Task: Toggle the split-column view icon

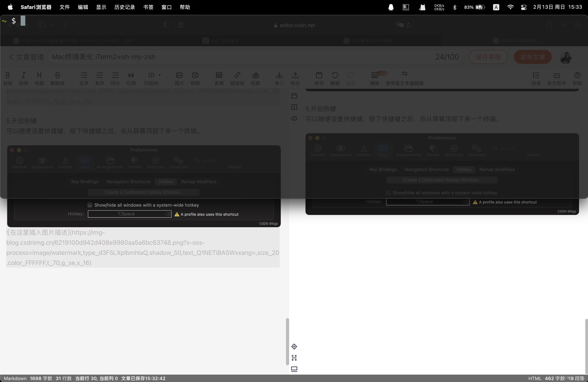Action: pyautogui.click(x=294, y=107)
